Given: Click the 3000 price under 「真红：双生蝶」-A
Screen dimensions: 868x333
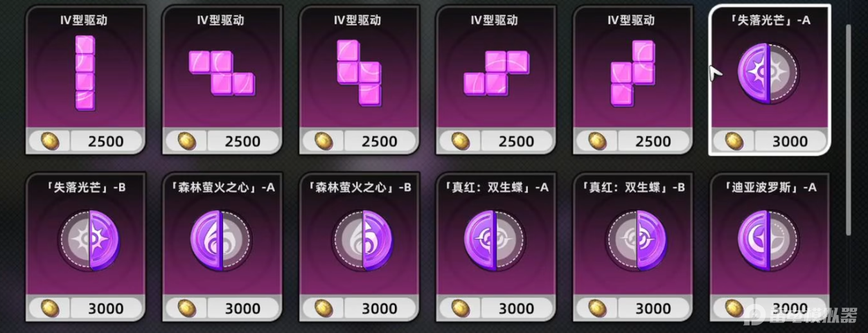Looking at the screenshot, I should click(x=517, y=309).
